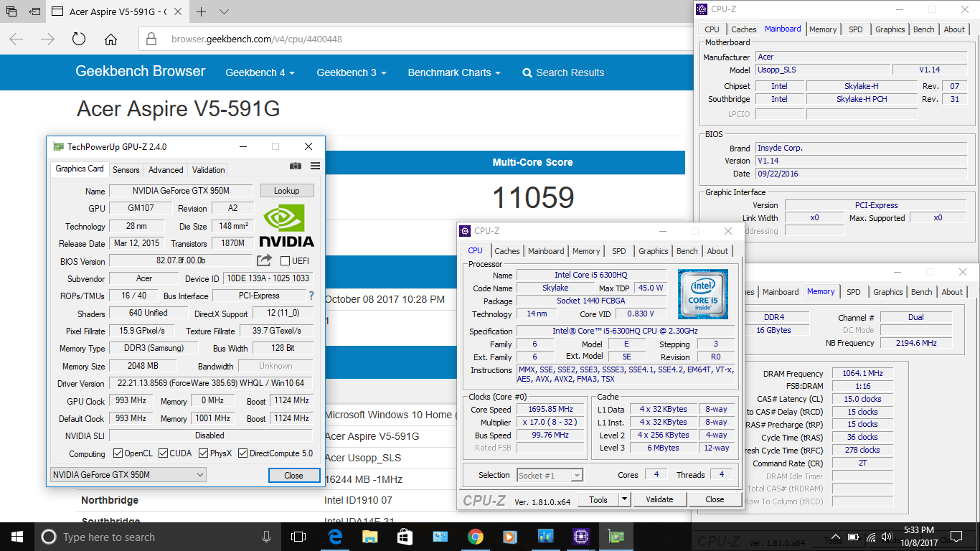This screenshot has width=980, height=551.
Task: Click the Edge icon on the taskbar
Action: click(x=335, y=537)
